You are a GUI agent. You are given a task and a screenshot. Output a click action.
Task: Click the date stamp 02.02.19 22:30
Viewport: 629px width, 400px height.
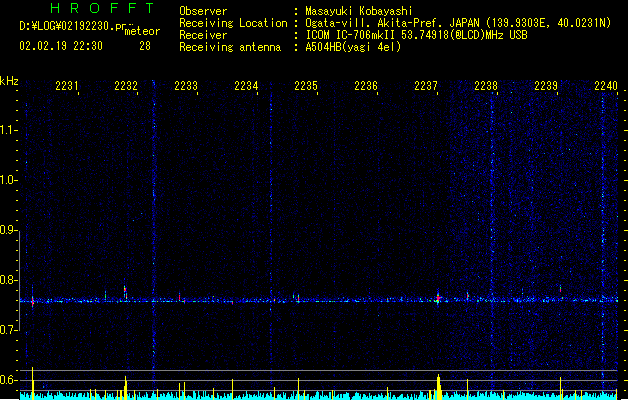pos(61,46)
